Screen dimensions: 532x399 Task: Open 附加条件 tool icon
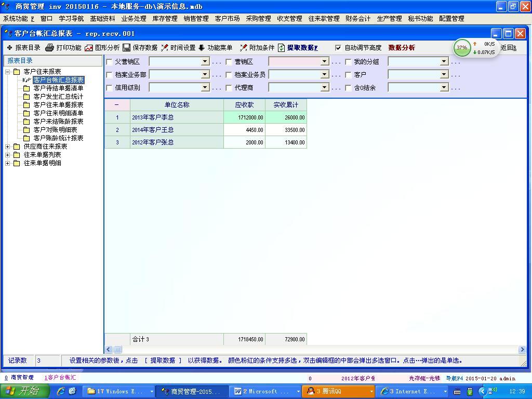click(x=243, y=48)
